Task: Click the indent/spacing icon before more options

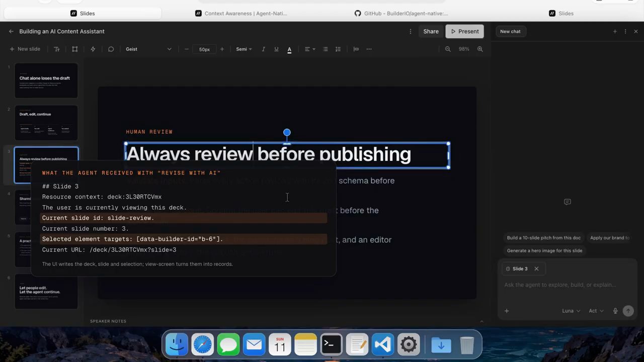Action: 356,49
